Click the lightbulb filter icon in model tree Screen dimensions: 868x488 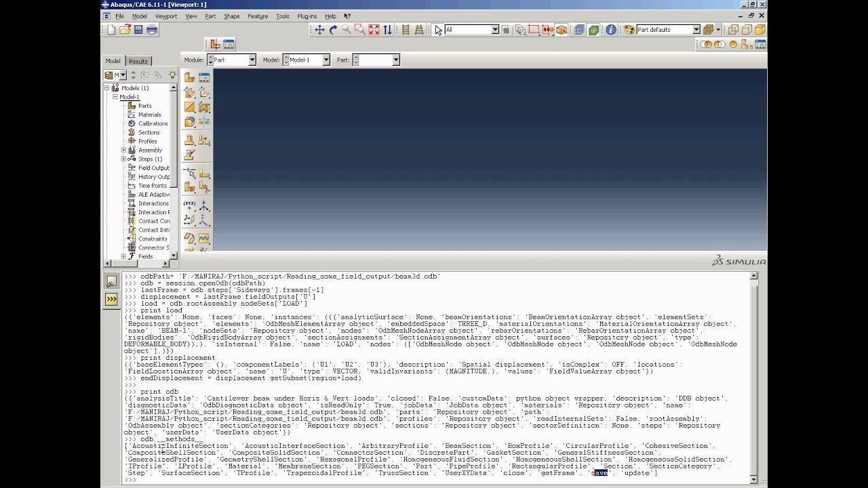tap(172, 75)
